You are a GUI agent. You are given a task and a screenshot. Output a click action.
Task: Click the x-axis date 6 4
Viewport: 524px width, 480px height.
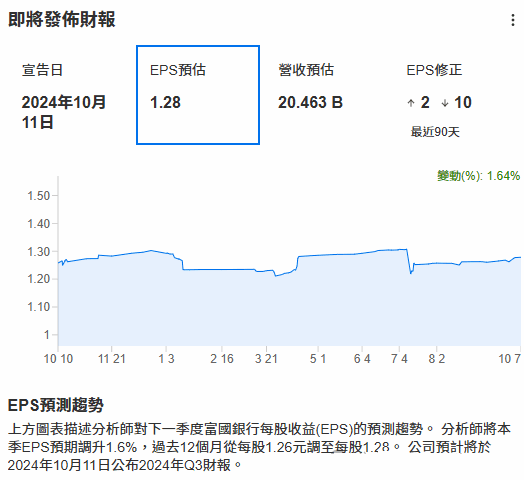coord(362,359)
